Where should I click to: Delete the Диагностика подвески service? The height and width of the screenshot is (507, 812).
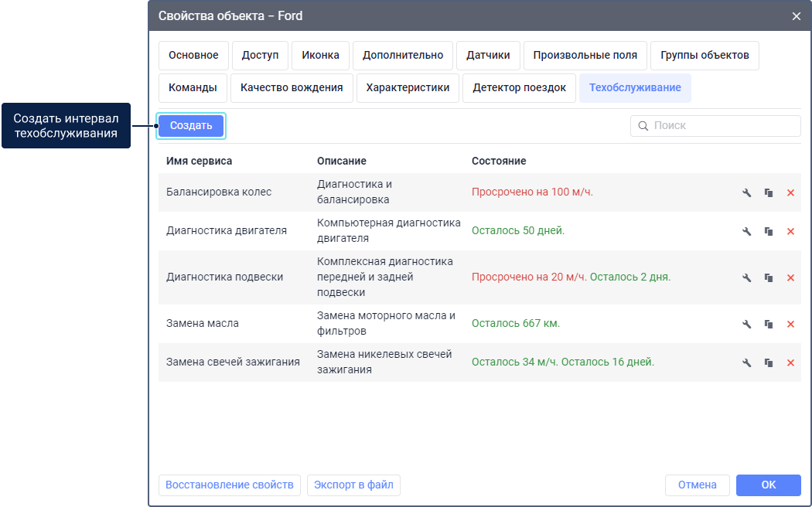(x=790, y=277)
